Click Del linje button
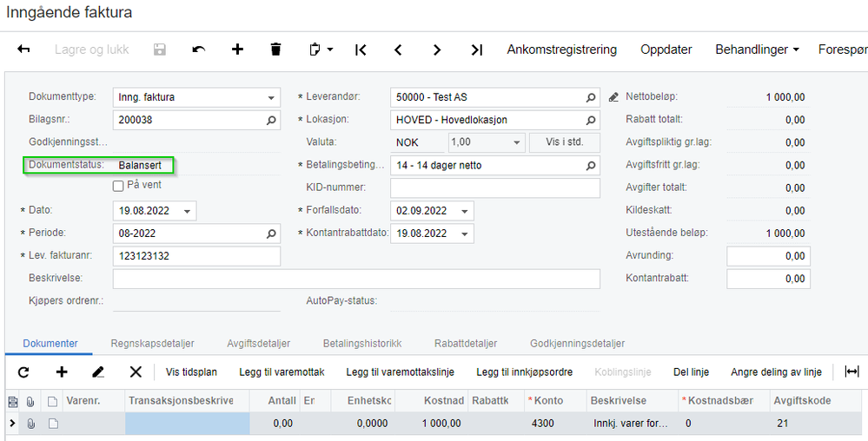This screenshot has width=868, height=441. [x=692, y=372]
